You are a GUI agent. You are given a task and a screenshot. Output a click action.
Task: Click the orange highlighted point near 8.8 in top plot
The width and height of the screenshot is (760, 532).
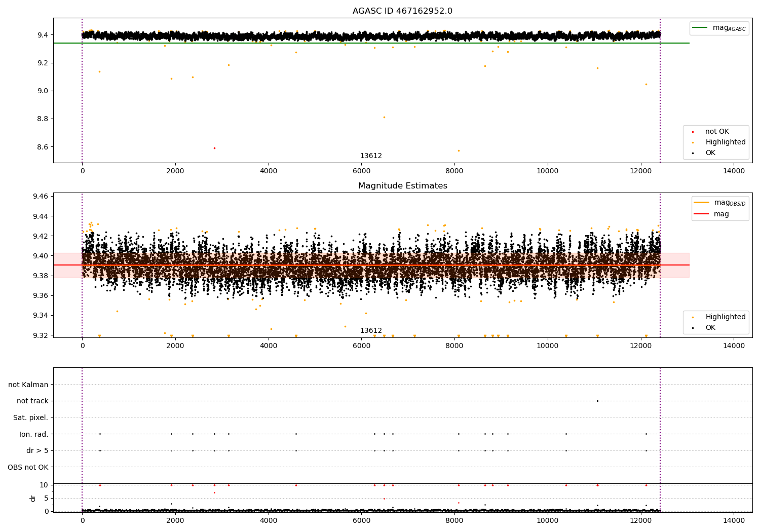click(x=384, y=117)
